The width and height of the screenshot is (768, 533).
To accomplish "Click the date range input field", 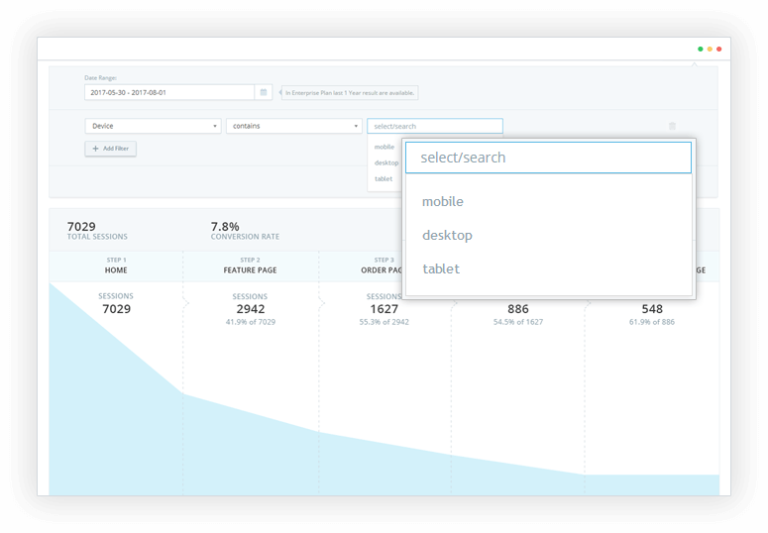I will tap(169, 92).
